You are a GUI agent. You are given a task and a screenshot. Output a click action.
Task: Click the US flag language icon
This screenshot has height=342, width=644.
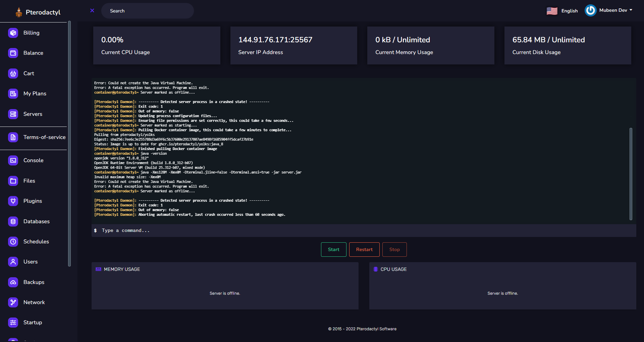[x=552, y=11]
